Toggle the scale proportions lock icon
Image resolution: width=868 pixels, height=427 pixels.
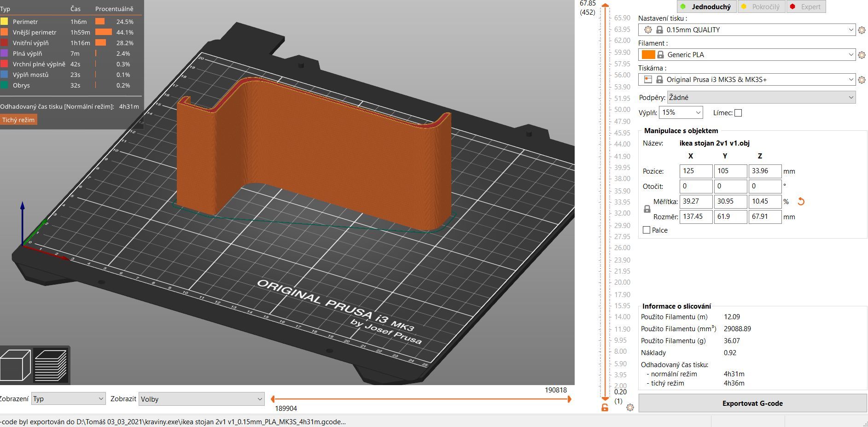click(647, 209)
